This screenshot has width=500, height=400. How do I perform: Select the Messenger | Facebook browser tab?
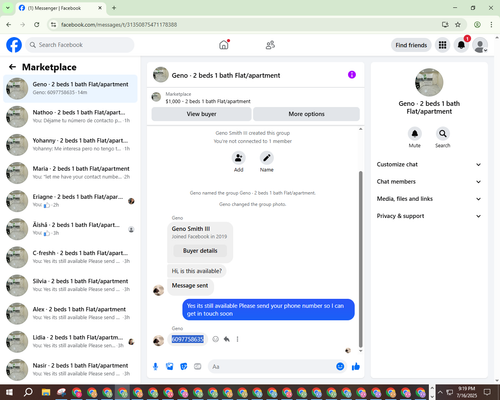point(61,8)
